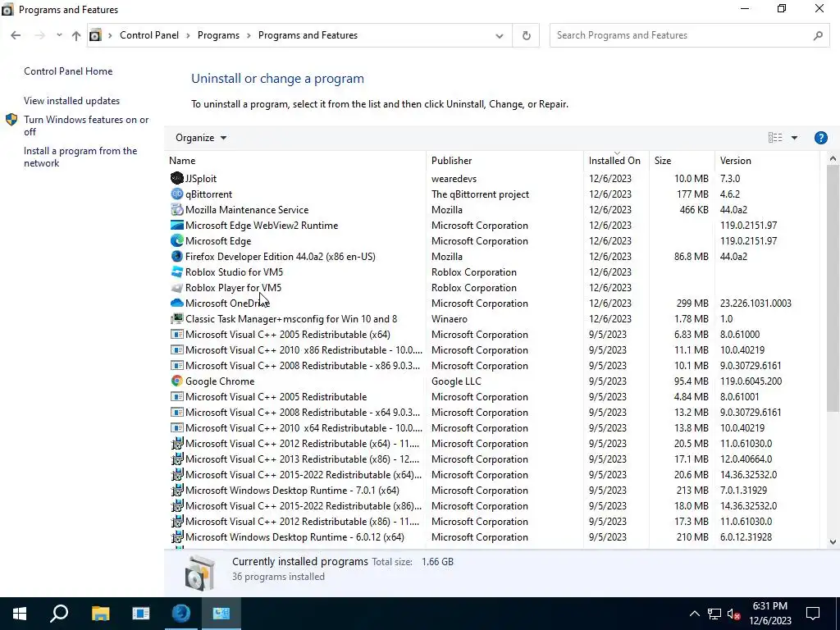The width and height of the screenshot is (840, 630).
Task: Go back using the back arrow
Action: click(x=16, y=35)
